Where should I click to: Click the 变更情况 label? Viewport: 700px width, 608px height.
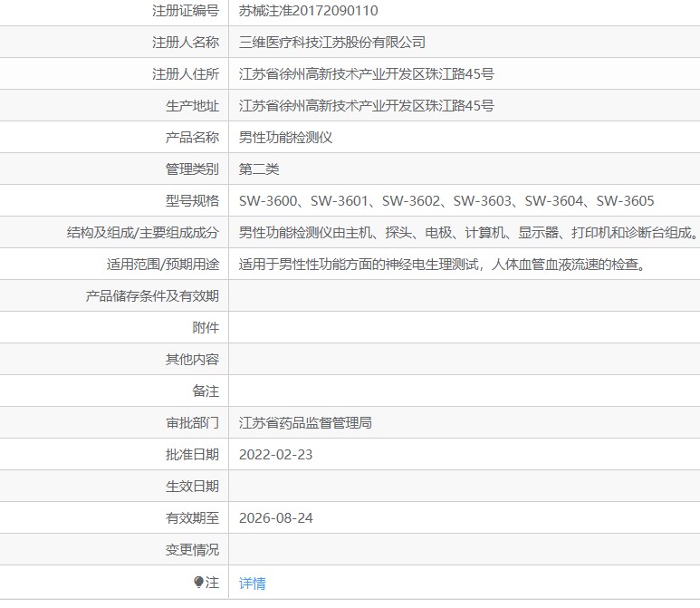192,550
